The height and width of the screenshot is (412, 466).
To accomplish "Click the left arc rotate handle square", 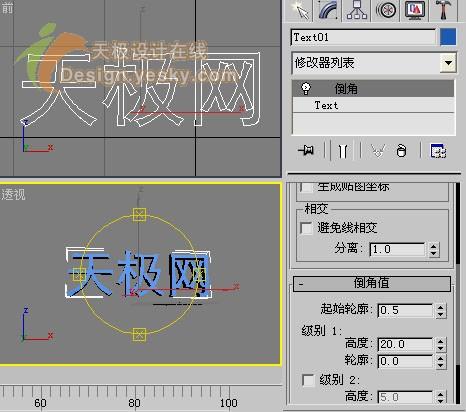I will (79, 275).
